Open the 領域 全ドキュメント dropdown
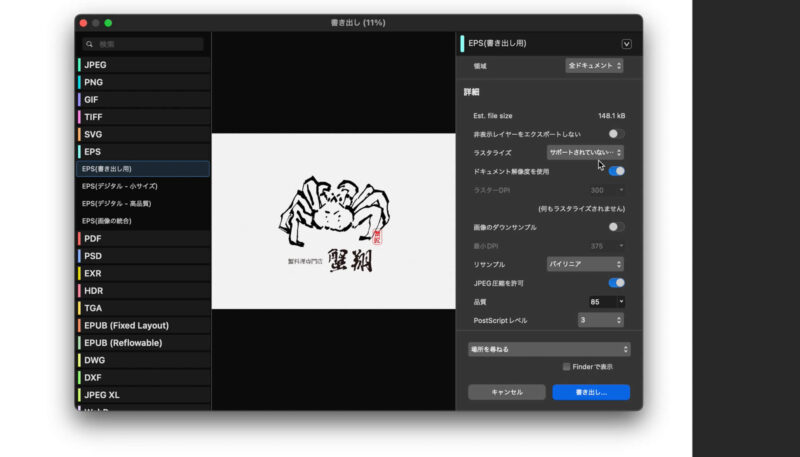800x457 pixels. click(594, 65)
